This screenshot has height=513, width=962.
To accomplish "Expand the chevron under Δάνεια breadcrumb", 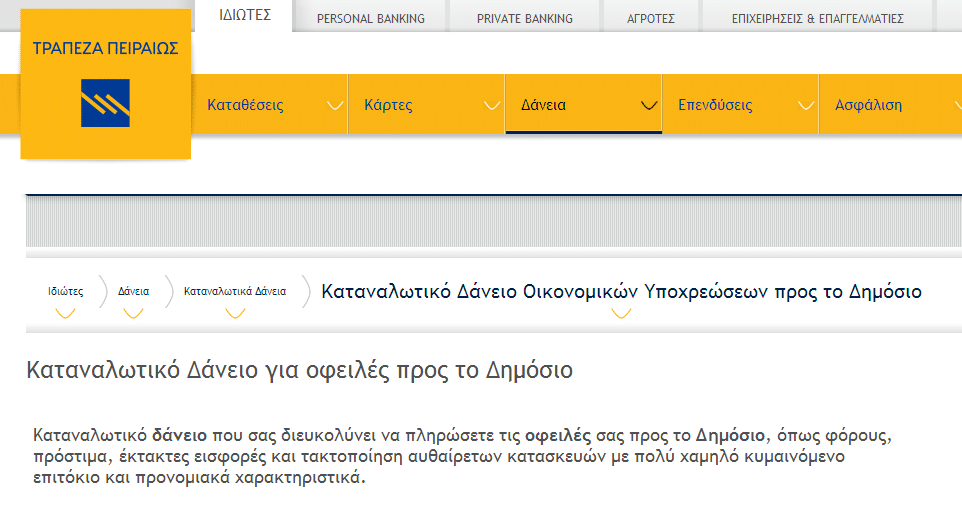I will (133, 314).
